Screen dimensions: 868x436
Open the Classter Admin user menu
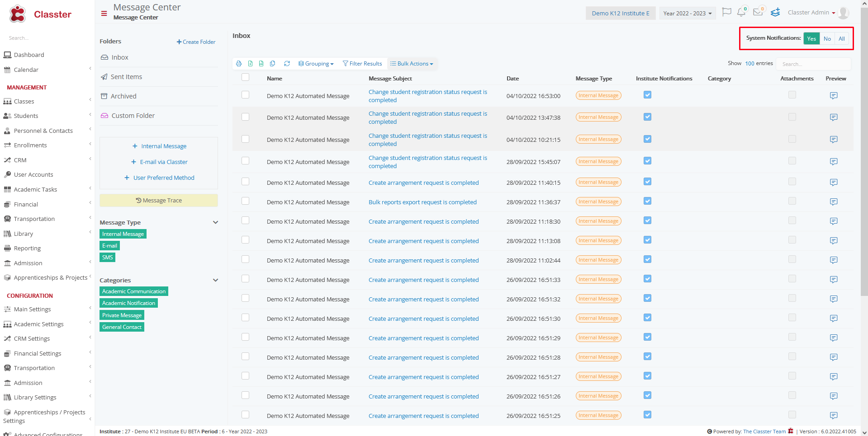tap(811, 12)
